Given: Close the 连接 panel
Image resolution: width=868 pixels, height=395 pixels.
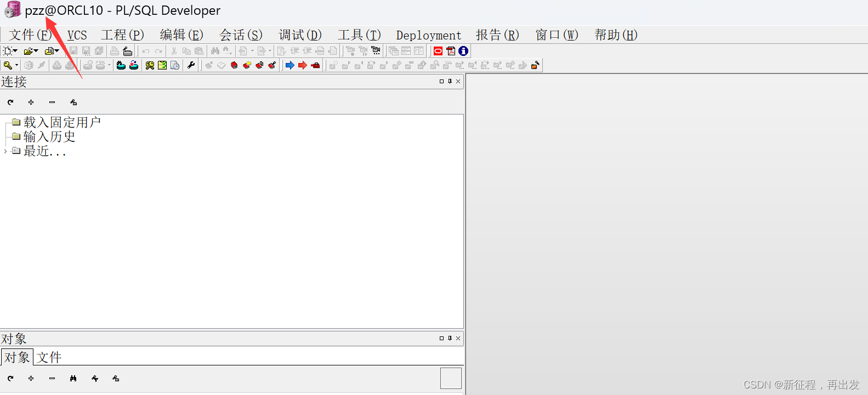Looking at the screenshot, I should (x=458, y=81).
